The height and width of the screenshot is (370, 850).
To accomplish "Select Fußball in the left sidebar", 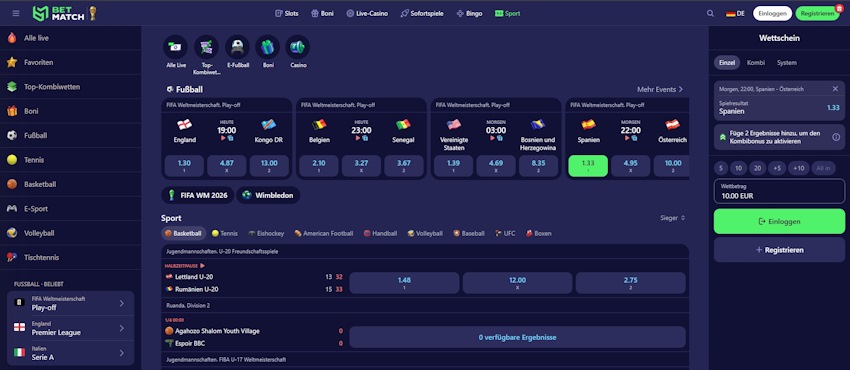I will tap(70, 135).
